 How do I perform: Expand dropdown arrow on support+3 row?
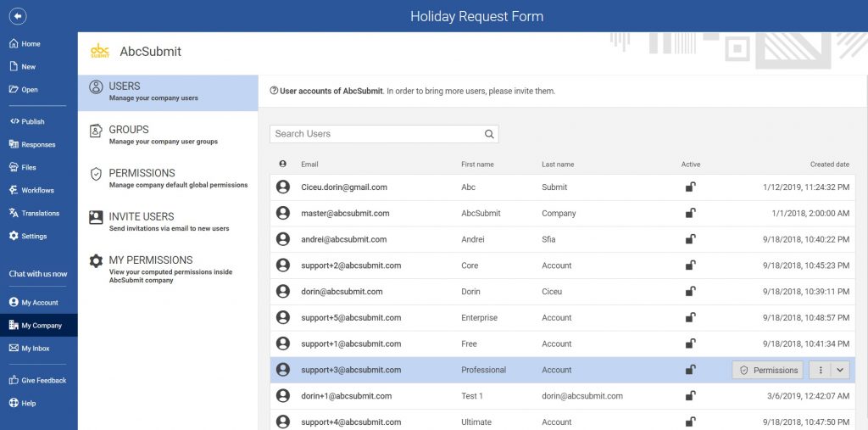(840, 370)
